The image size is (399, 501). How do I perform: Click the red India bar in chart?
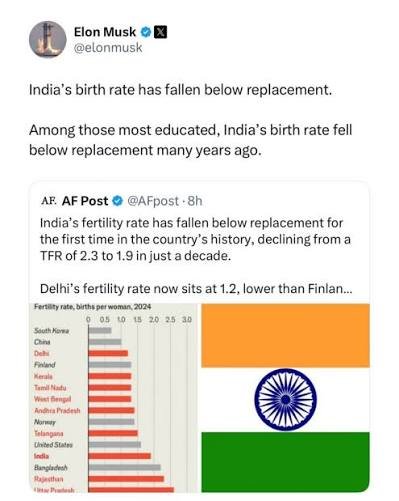click(x=119, y=456)
